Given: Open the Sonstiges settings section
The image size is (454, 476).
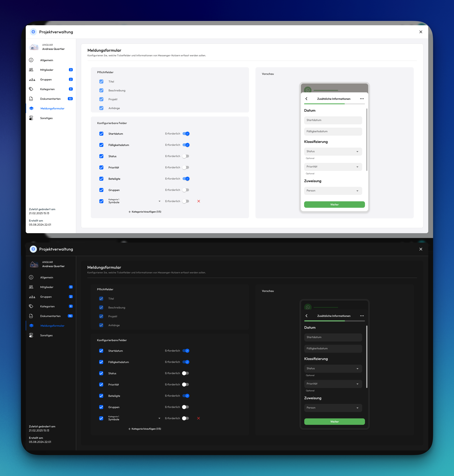Looking at the screenshot, I should (31, 118).
